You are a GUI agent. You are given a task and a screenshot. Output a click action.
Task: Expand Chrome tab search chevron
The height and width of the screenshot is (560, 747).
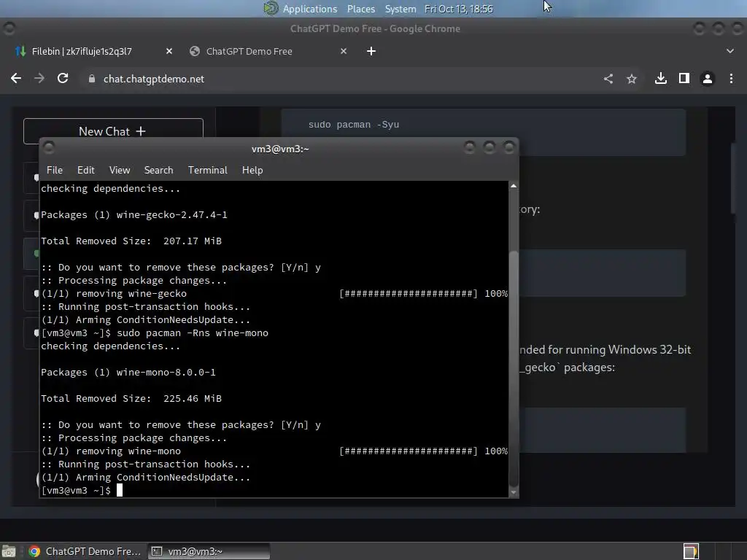729,51
